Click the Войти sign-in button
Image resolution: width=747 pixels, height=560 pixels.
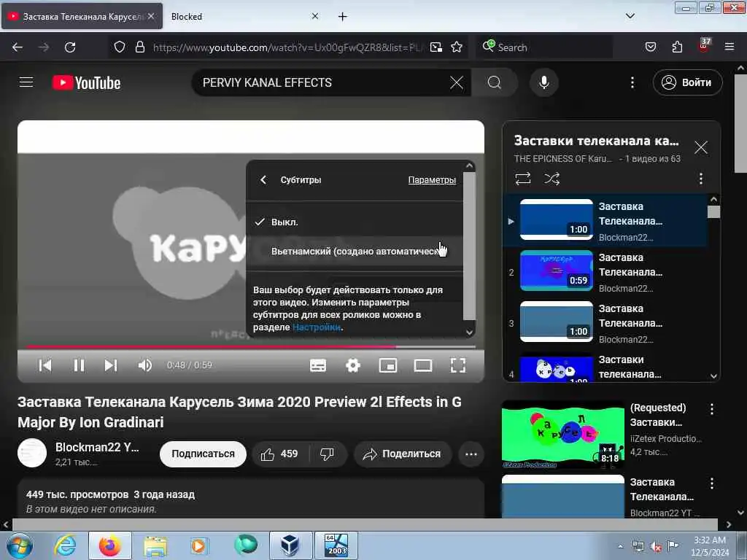coord(687,82)
